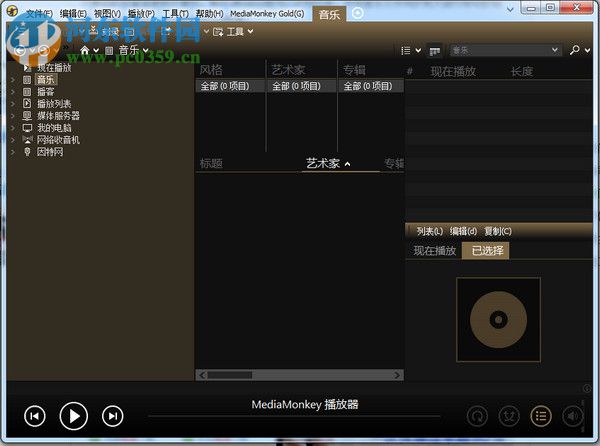Open the 编辑(d) menu in playing panel
600x446 pixels.
click(x=463, y=231)
